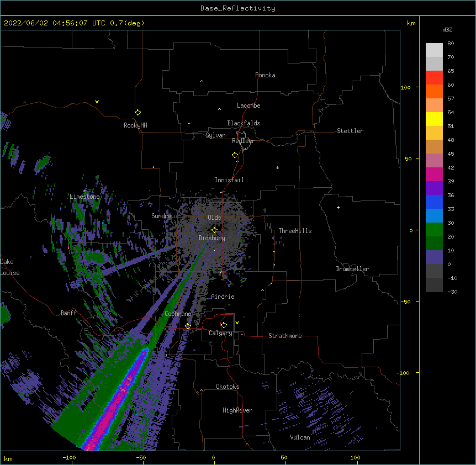
Task: Select the Stettler label
Action: (x=350, y=131)
